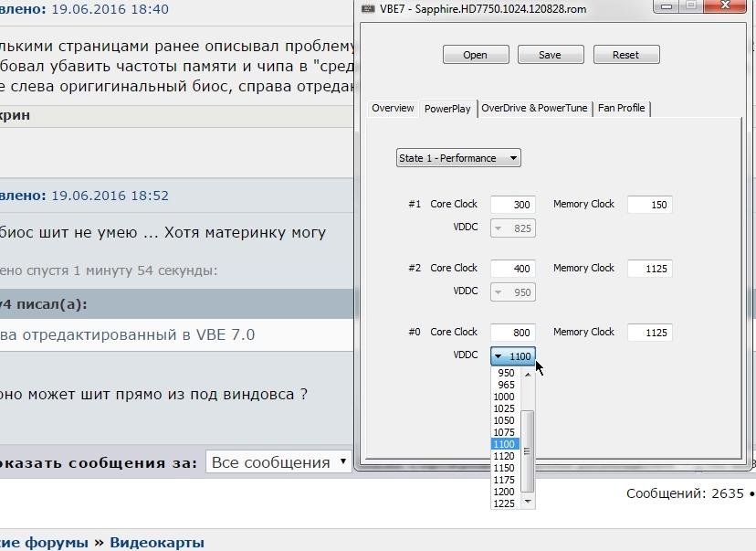The height and width of the screenshot is (551, 756).
Task: Click the post date 19.06.2016 18:52
Action: click(110, 196)
